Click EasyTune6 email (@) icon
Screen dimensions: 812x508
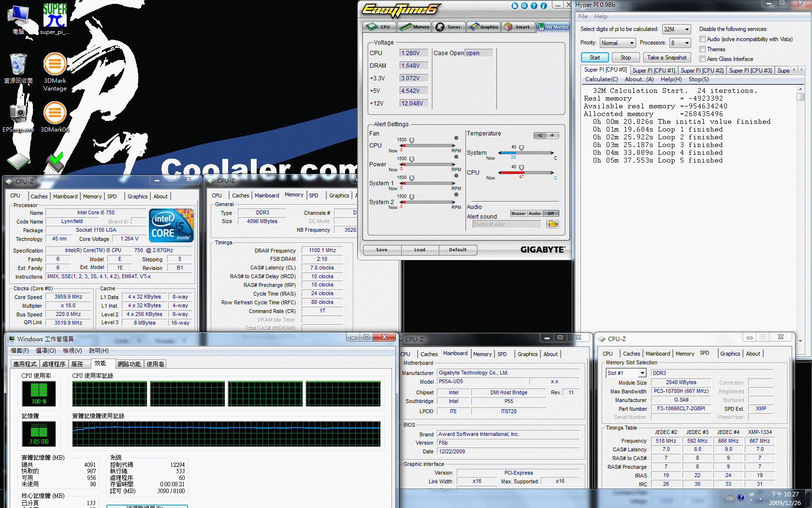(x=524, y=6)
